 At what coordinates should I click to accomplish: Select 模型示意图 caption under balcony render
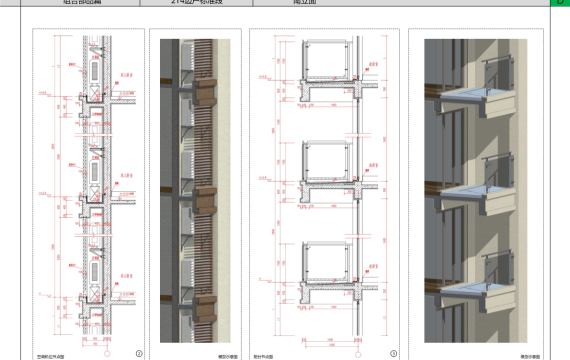click(x=530, y=357)
